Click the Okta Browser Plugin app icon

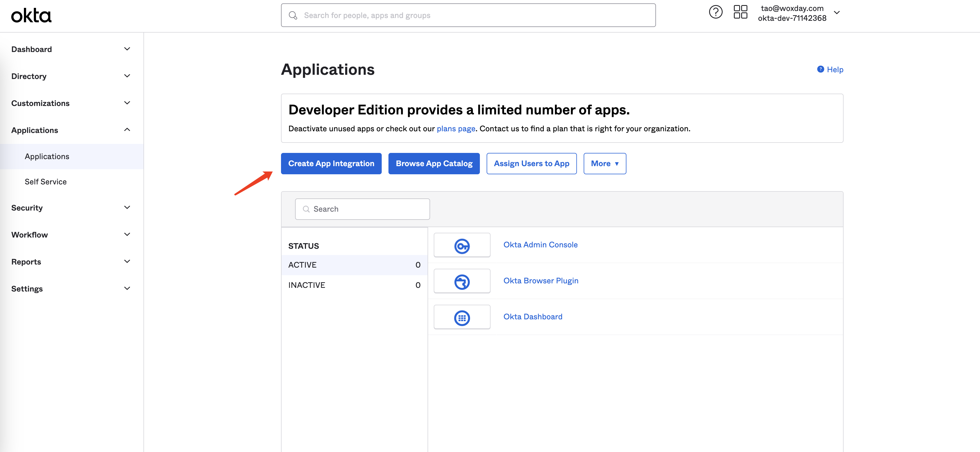click(462, 281)
